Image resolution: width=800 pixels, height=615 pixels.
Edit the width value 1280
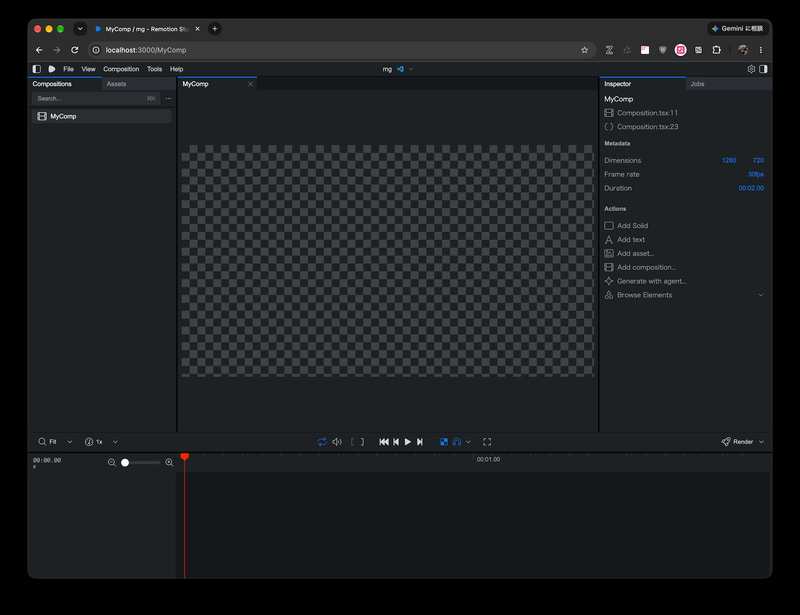(x=729, y=160)
